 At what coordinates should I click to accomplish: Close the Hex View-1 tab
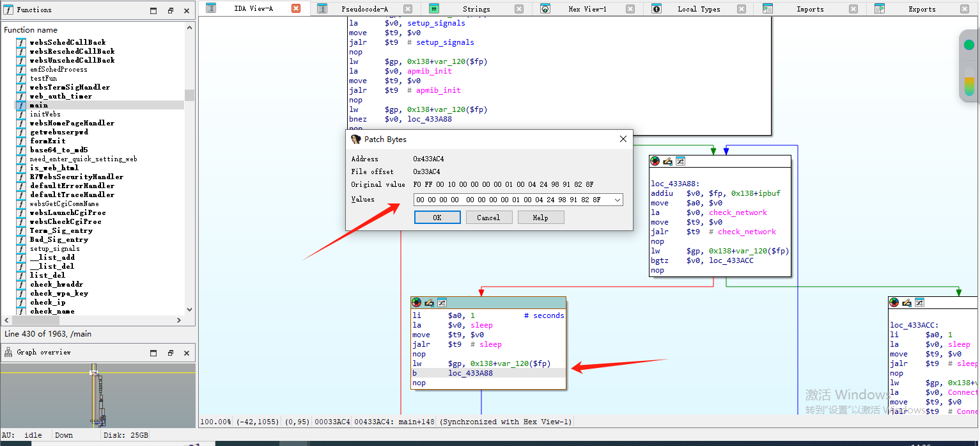click(x=630, y=9)
